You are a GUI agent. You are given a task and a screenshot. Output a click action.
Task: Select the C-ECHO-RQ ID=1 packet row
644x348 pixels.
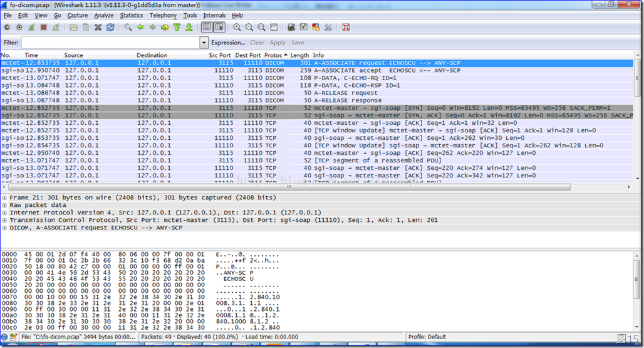pyautogui.click(x=316, y=78)
